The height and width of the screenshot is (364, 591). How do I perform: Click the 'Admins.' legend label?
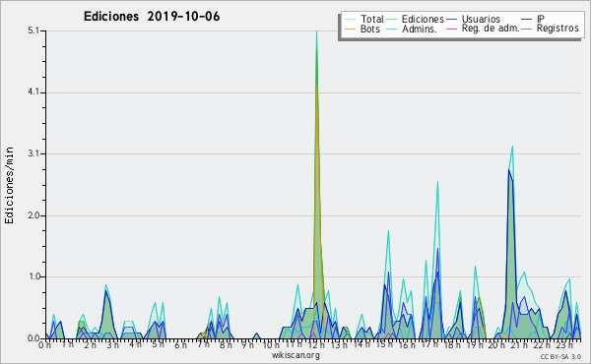(420, 29)
